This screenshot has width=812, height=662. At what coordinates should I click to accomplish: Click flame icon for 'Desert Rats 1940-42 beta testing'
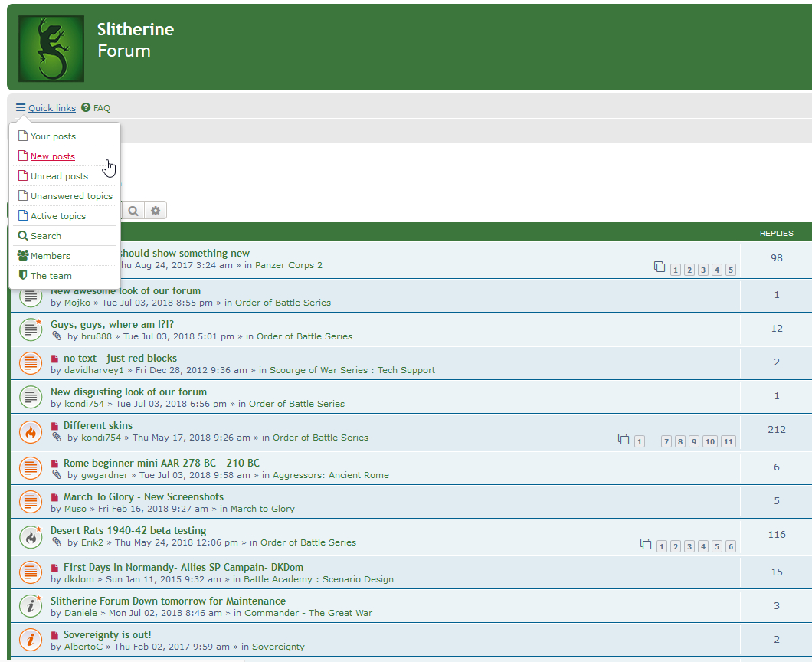[x=31, y=536]
